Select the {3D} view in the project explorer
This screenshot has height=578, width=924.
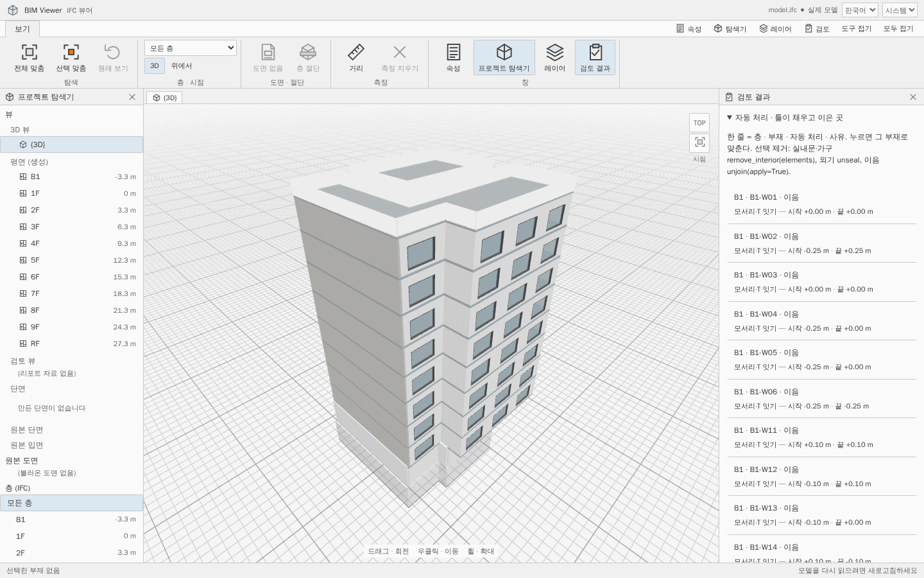tap(71, 144)
